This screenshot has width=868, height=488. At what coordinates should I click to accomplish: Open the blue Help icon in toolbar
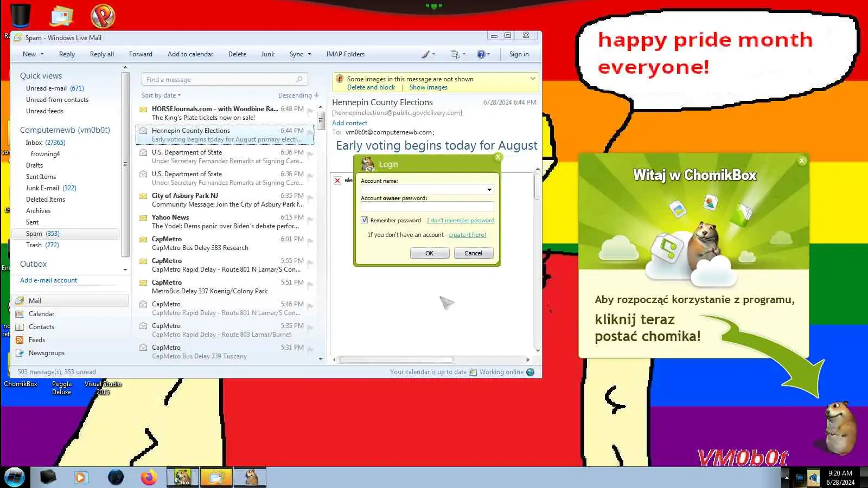pyautogui.click(x=481, y=54)
